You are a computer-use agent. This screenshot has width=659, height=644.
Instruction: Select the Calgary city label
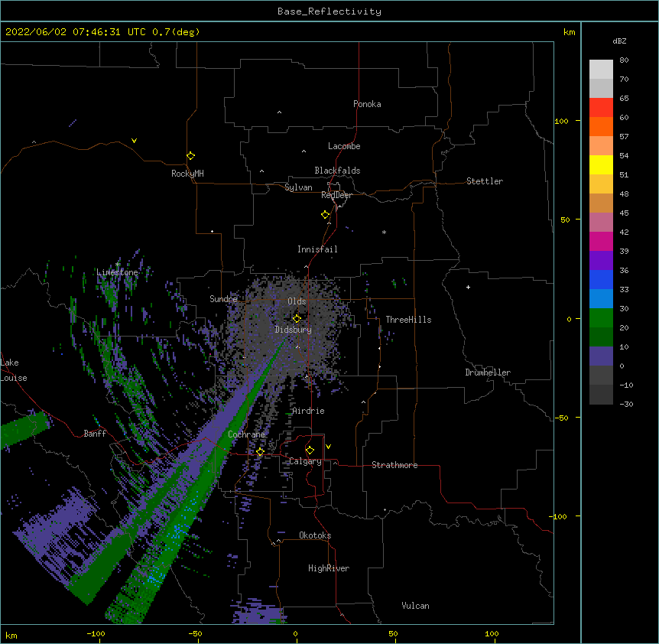pyautogui.click(x=305, y=461)
